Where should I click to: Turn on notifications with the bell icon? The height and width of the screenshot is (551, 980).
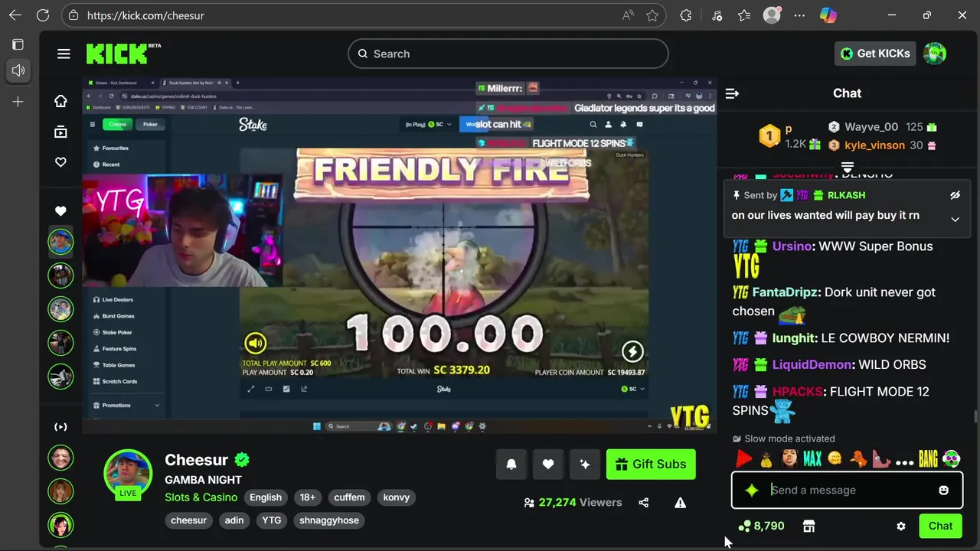[511, 464]
